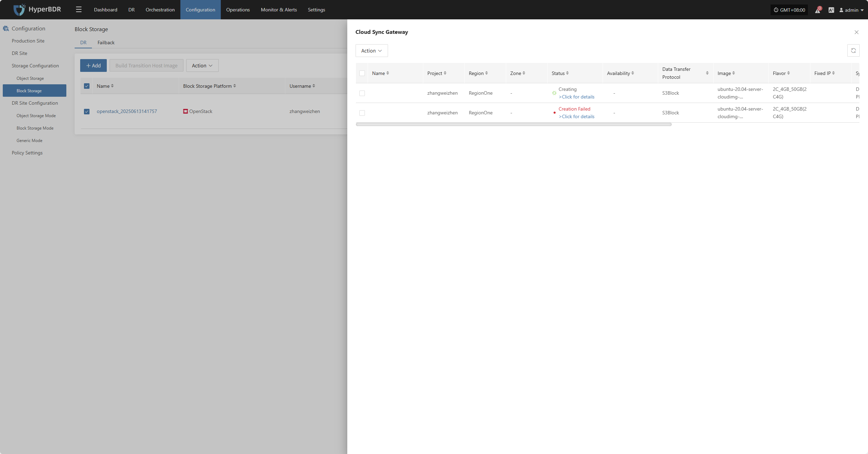Screen dimensions: 868x454
Task: Sort Block Storage table by Username
Action: (x=314, y=86)
